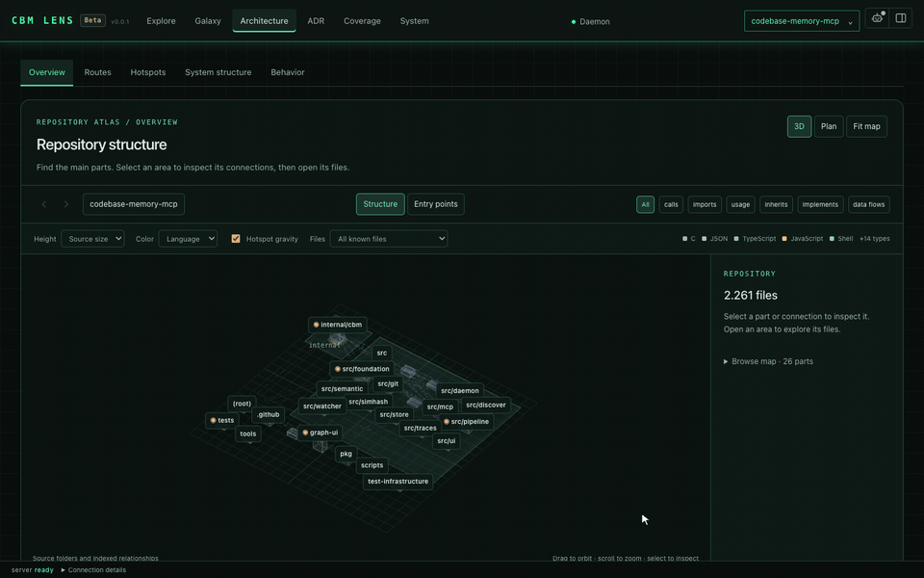Select the scripts map label

[372, 465]
